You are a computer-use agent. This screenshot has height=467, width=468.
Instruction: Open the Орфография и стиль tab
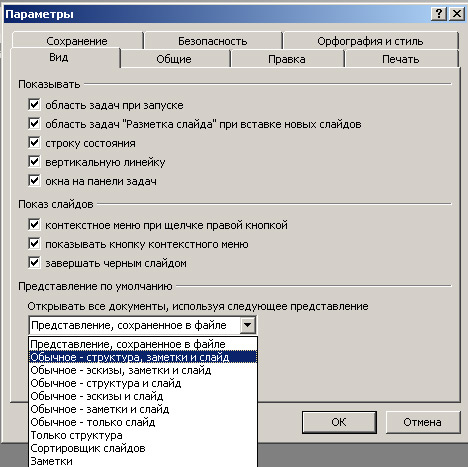point(370,41)
